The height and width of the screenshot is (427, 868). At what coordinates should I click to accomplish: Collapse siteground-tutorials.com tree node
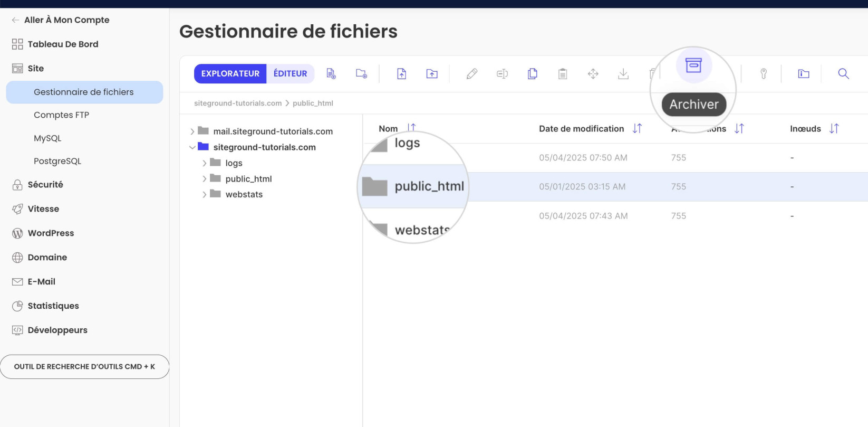coord(192,147)
